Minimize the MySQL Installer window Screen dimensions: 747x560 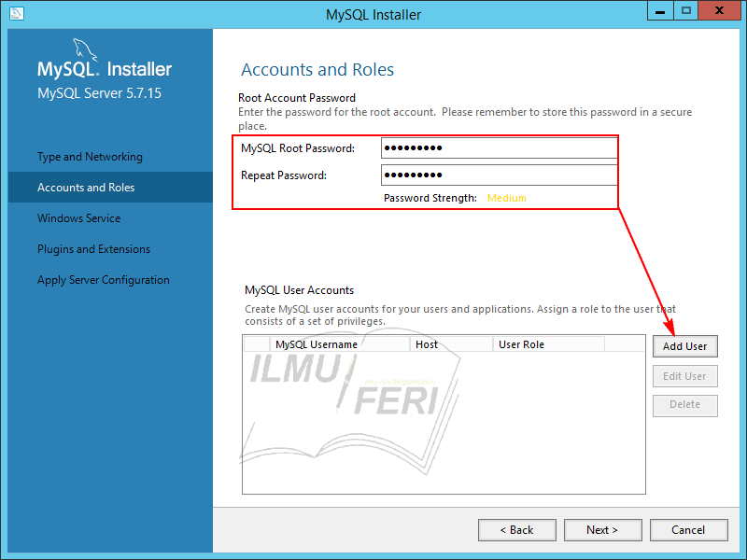tap(660, 11)
